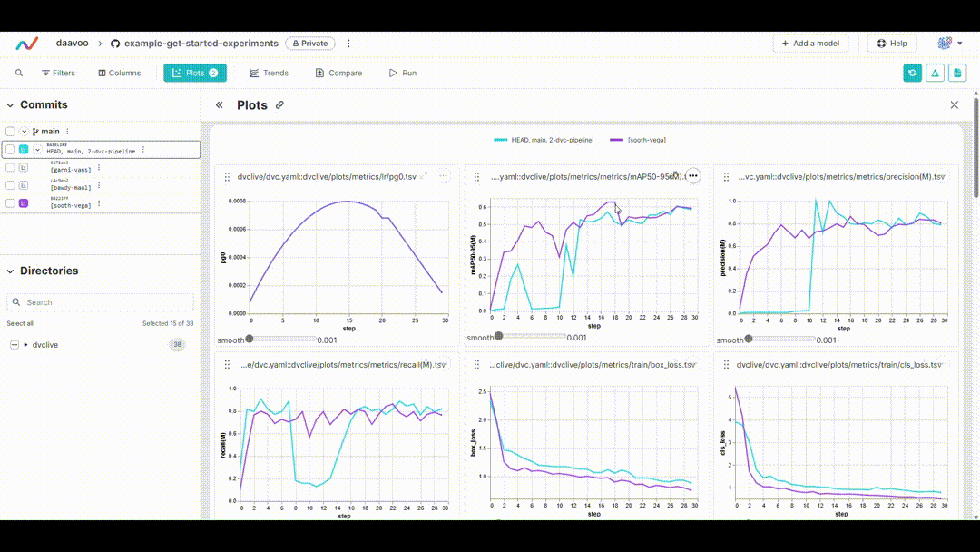
Task: Click the Studio logo at top left
Action: click(26, 44)
